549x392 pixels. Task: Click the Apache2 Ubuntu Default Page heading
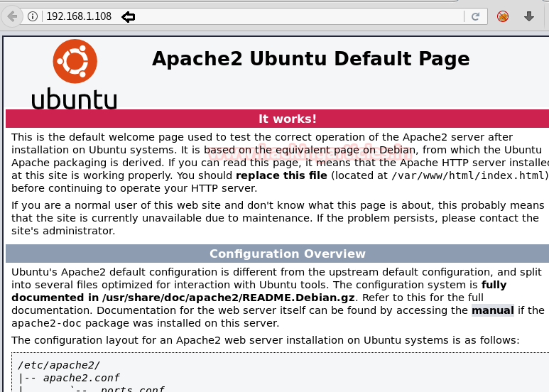tap(310, 59)
